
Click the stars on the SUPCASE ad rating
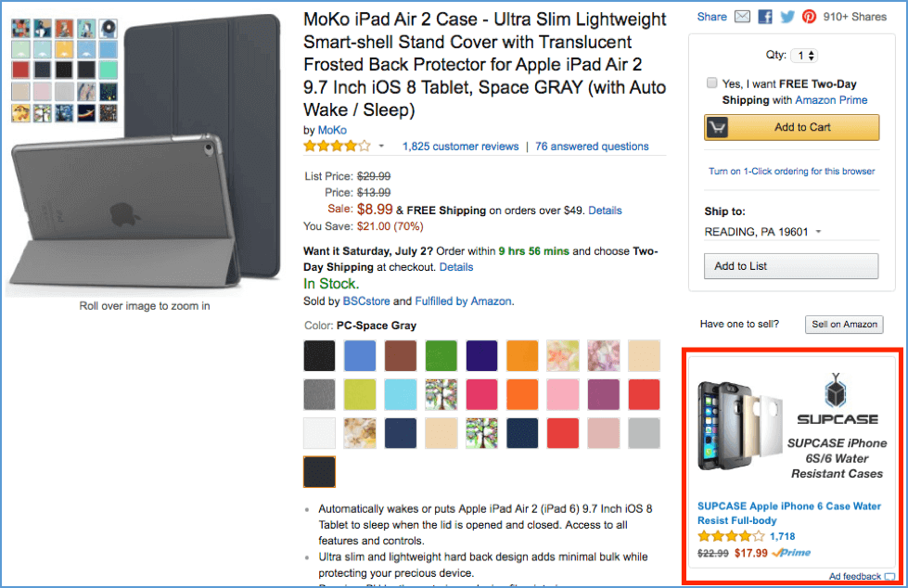click(x=732, y=536)
